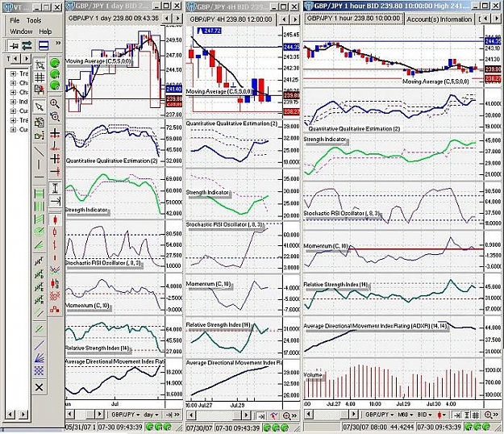Click the left tab-scroll arrow in the navigator panel
This screenshot has width=504, height=434.
15,59
